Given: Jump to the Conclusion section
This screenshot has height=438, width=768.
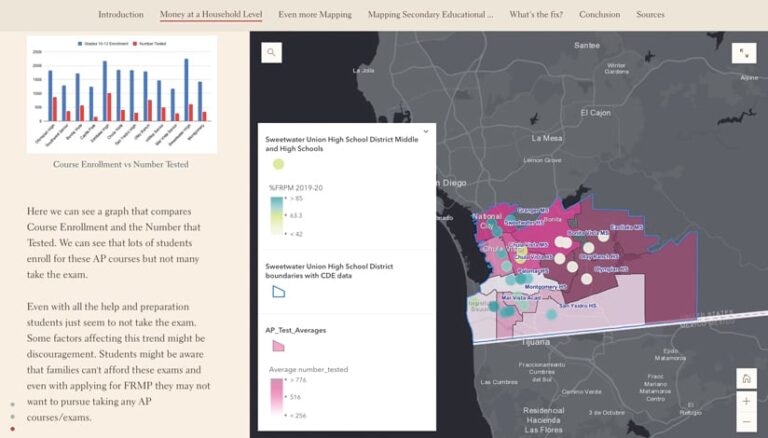Looking at the screenshot, I should coord(599,15).
